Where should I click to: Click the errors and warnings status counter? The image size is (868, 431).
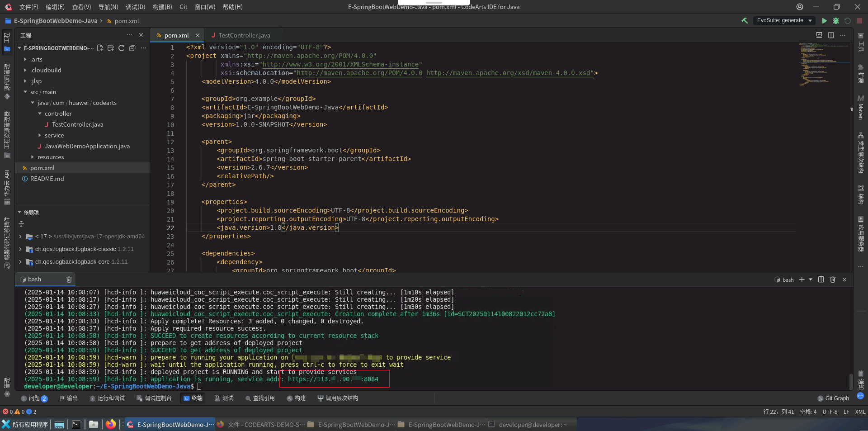(x=19, y=412)
